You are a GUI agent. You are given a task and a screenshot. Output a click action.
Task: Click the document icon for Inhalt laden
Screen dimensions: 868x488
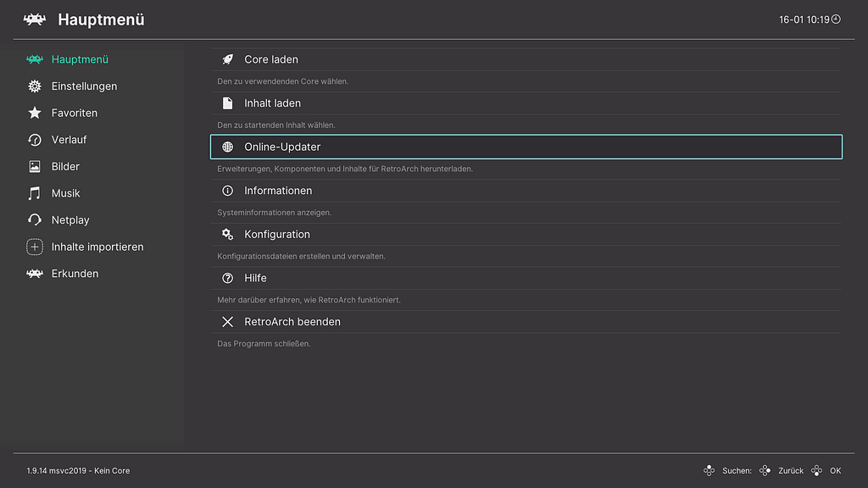[x=227, y=103]
